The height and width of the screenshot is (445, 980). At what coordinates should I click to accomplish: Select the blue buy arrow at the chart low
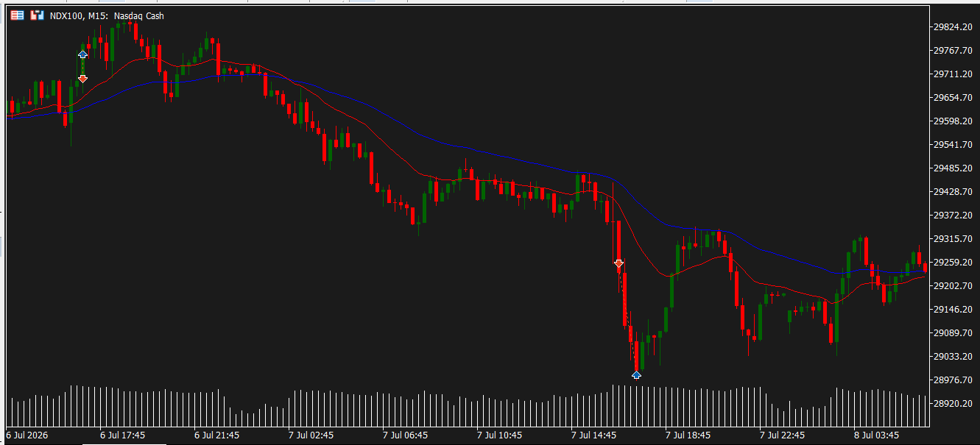click(636, 375)
